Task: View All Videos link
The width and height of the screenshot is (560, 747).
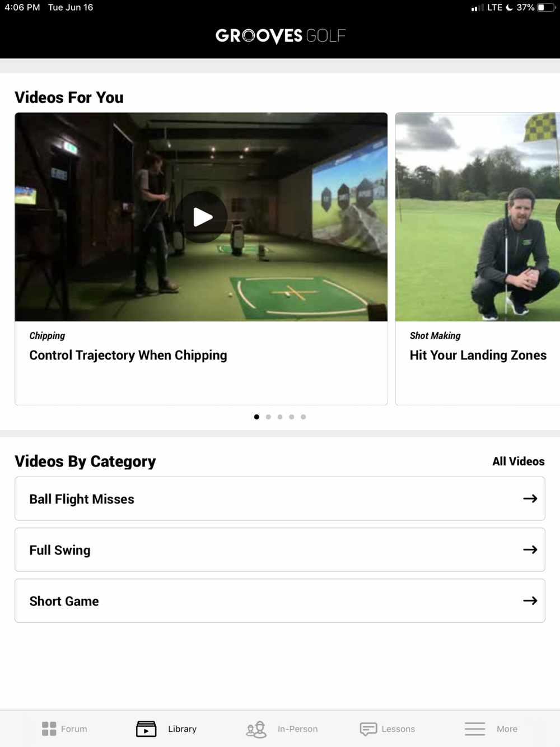Action: [519, 461]
